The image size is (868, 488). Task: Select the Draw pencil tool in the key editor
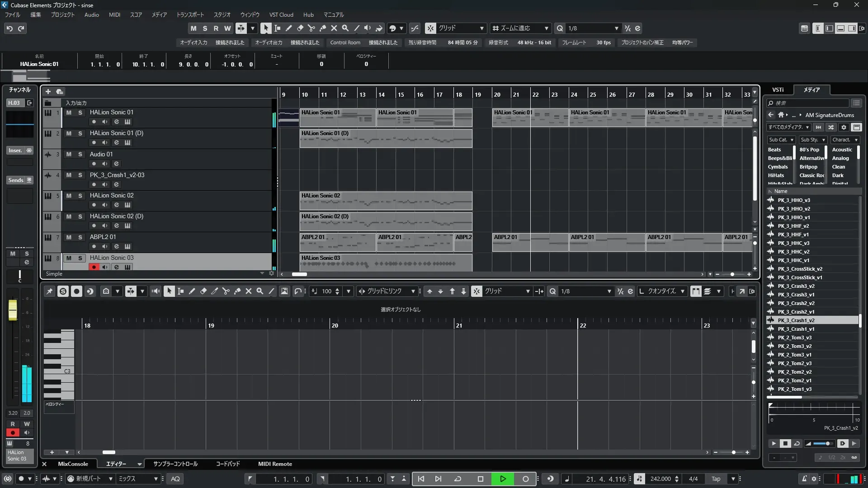192,291
